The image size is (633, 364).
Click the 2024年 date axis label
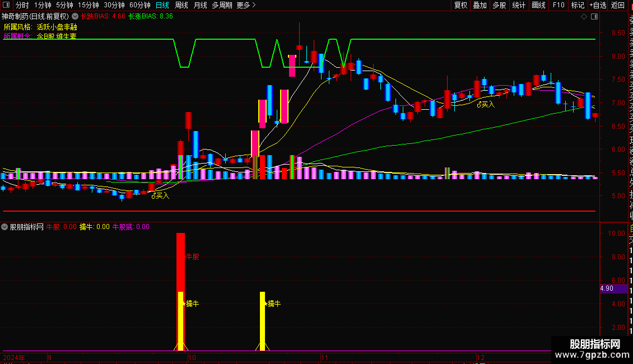coord(14,358)
